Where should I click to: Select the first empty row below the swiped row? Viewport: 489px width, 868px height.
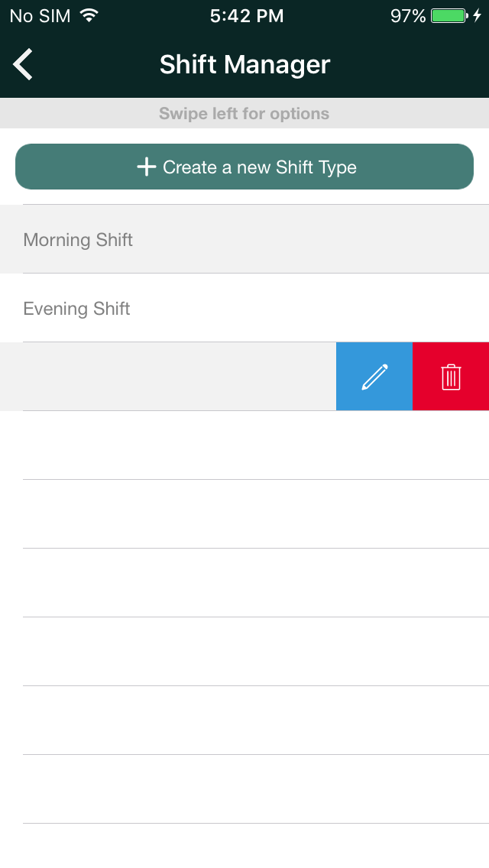pyautogui.click(x=244, y=445)
